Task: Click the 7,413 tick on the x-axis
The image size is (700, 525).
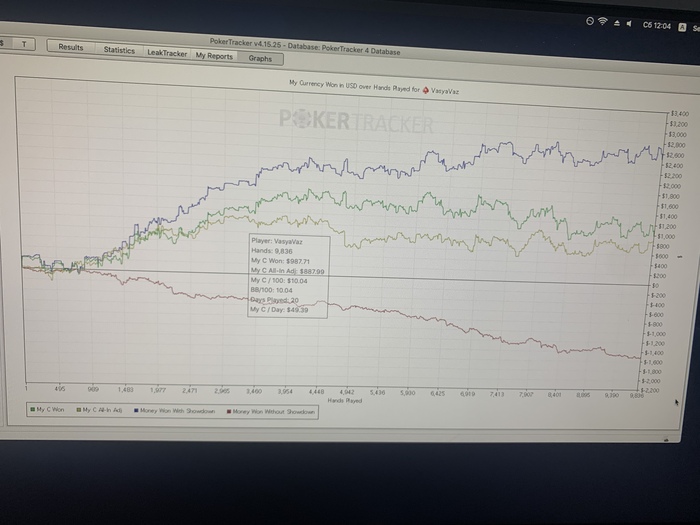Action: point(496,394)
